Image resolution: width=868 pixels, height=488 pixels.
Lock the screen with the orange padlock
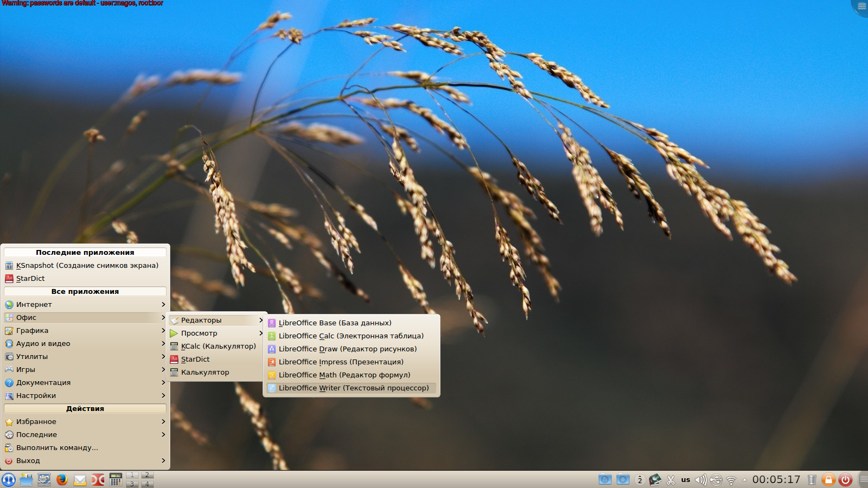pos(828,480)
